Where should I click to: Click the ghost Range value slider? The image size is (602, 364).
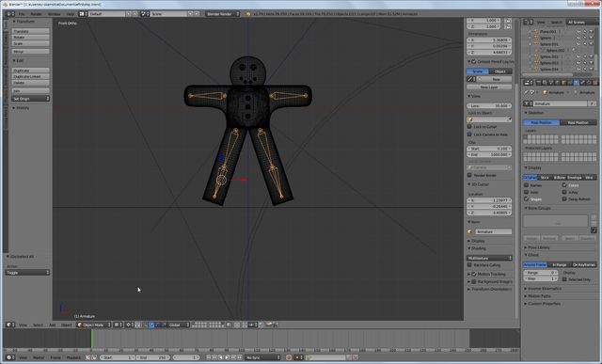point(541,273)
